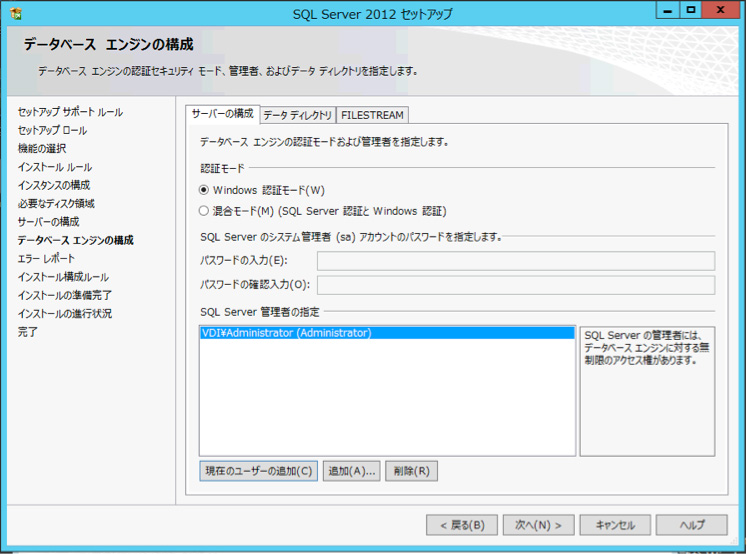Close the SQL Server 2012 setup window
Image resolution: width=747 pixels, height=554 pixels.
[721, 10]
